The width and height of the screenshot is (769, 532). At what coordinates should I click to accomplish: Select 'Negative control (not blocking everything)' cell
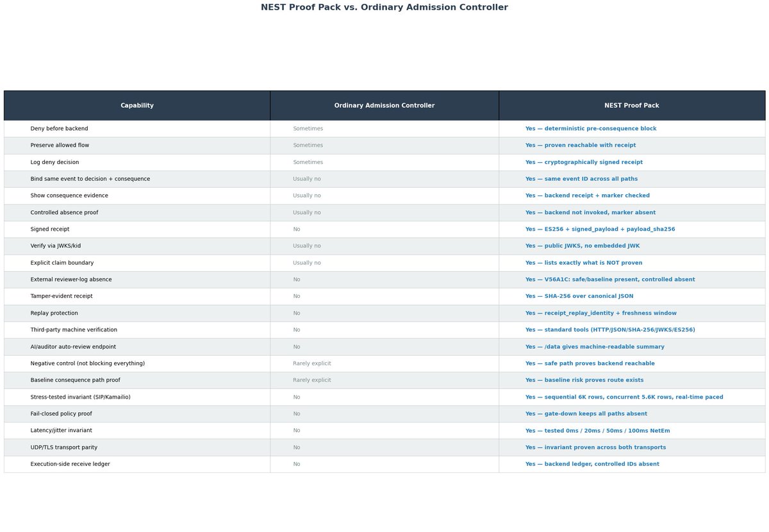tap(137, 363)
